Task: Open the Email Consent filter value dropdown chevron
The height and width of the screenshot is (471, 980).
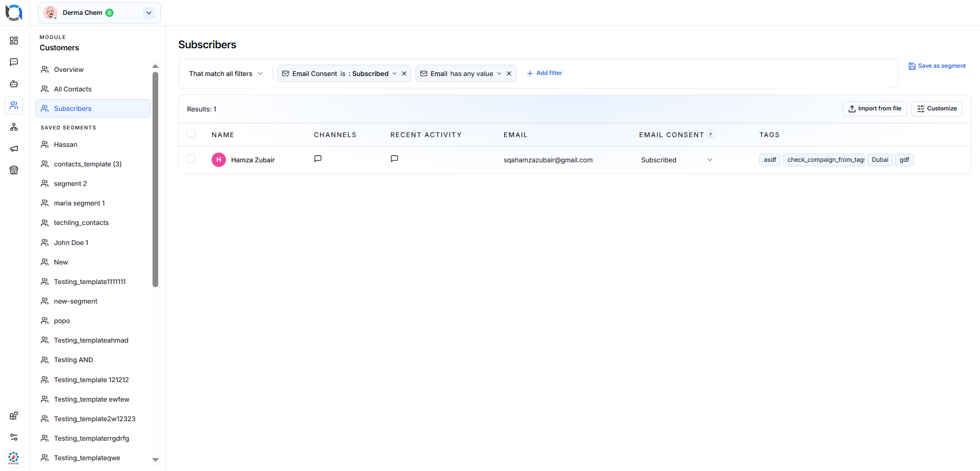Action: coord(394,73)
